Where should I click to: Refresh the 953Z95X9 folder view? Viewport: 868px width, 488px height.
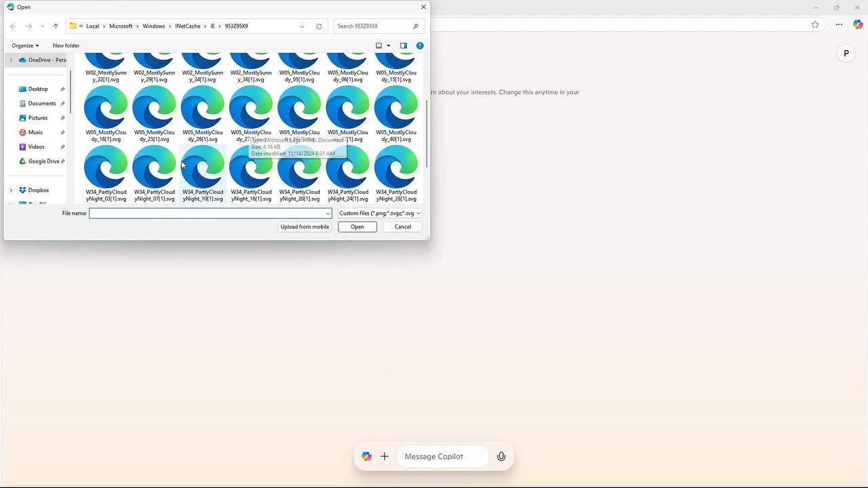[319, 26]
